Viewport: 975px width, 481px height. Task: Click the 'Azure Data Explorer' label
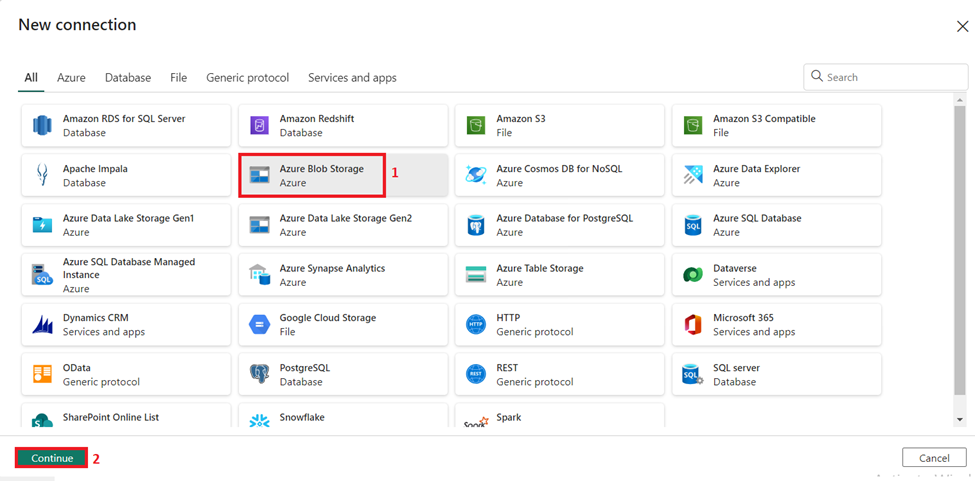tap(756, 168)
